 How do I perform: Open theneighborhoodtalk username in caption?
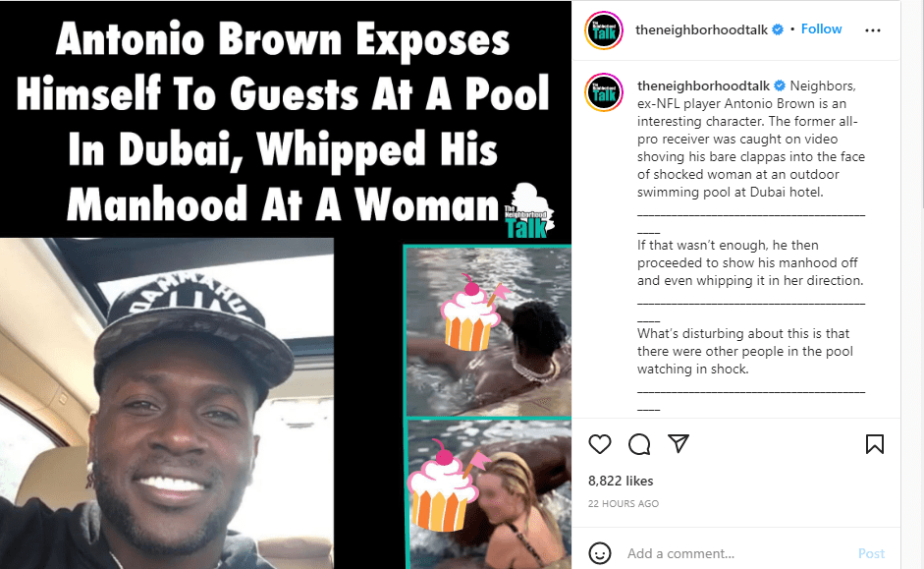(704, 85)
